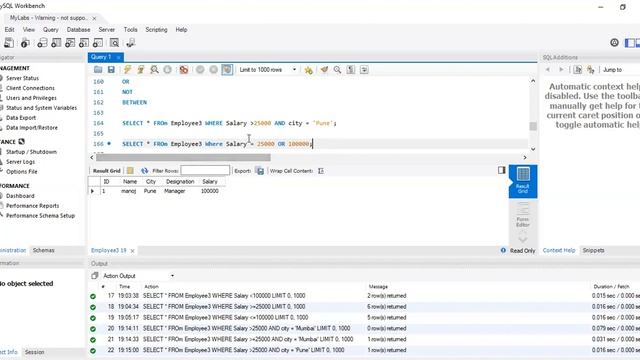640x360 pixels.
Task: Click the reconnect to DBMS toolbar icon
Action: pyautogui.click(x=131, y=43)
